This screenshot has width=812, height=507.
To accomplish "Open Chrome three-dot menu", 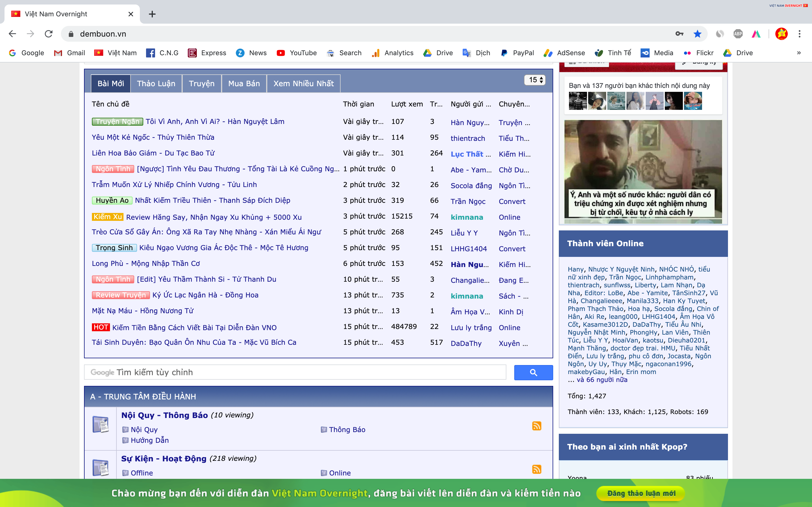I will click(799, 34).
